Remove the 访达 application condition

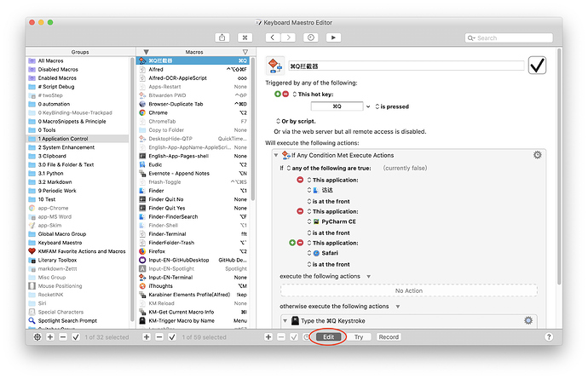[300, 180]
